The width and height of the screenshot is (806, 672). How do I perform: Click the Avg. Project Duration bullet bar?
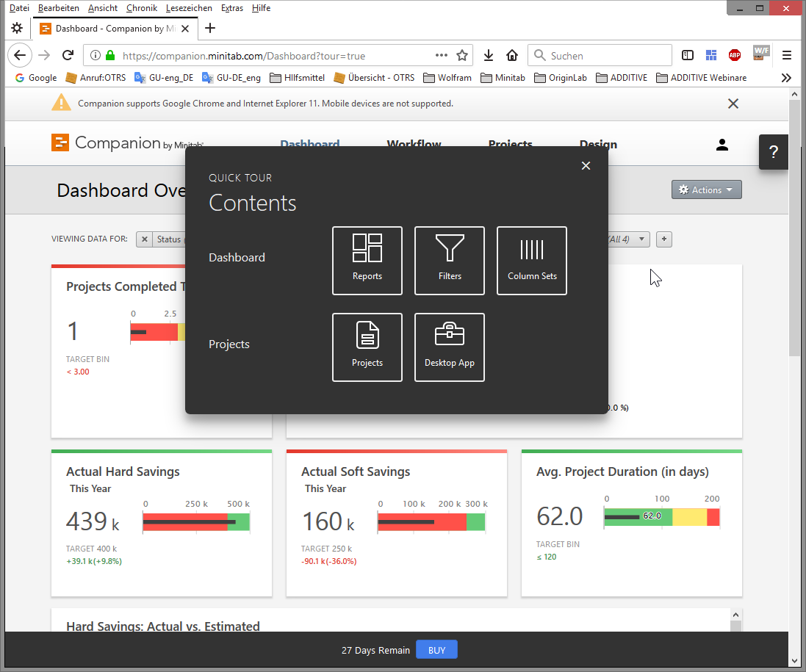(x=662, y=517)
